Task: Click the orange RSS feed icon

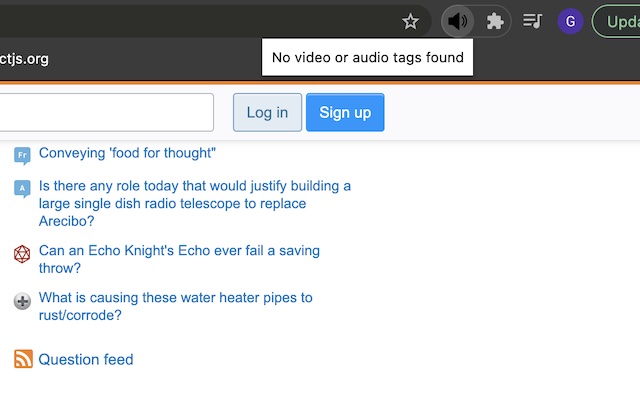Action: tap(23, 359)
